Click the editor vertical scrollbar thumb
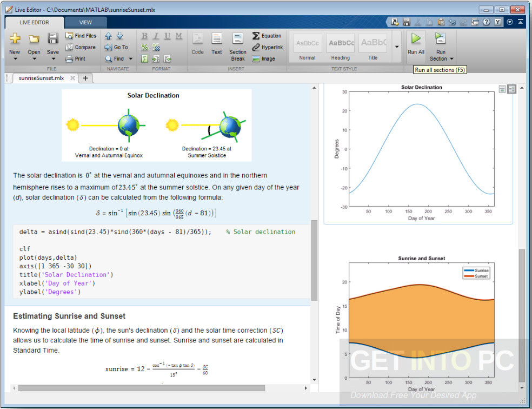 [314, 260]
